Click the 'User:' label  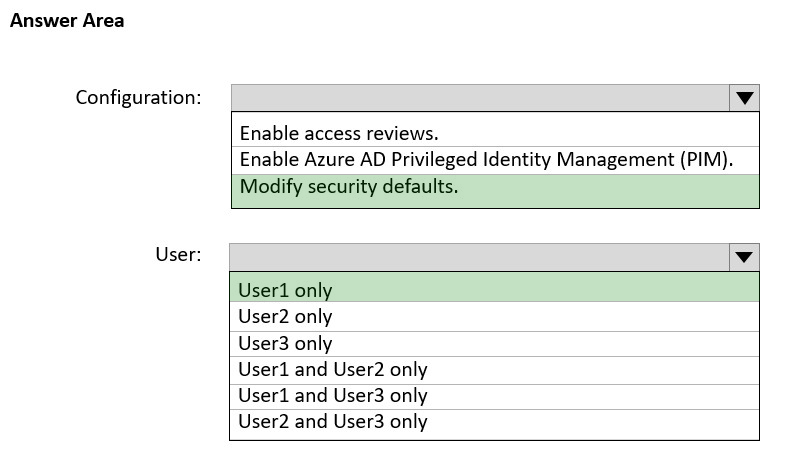[178, 254]
